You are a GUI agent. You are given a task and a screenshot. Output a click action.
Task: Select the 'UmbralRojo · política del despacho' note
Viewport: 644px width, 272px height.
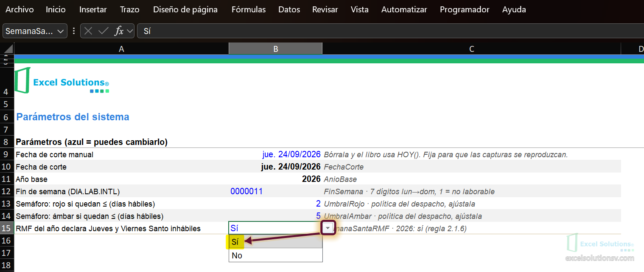471,204
